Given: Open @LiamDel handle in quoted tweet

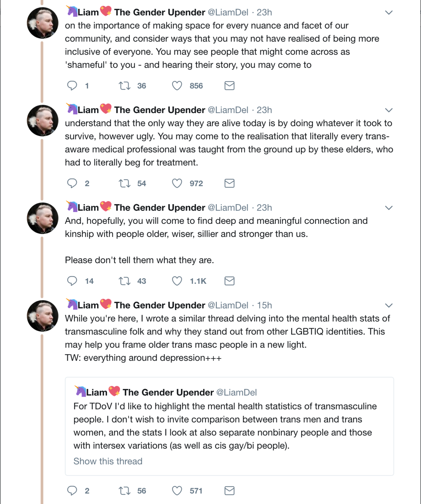Looking at the screenshot, I should tap(236, 392).
